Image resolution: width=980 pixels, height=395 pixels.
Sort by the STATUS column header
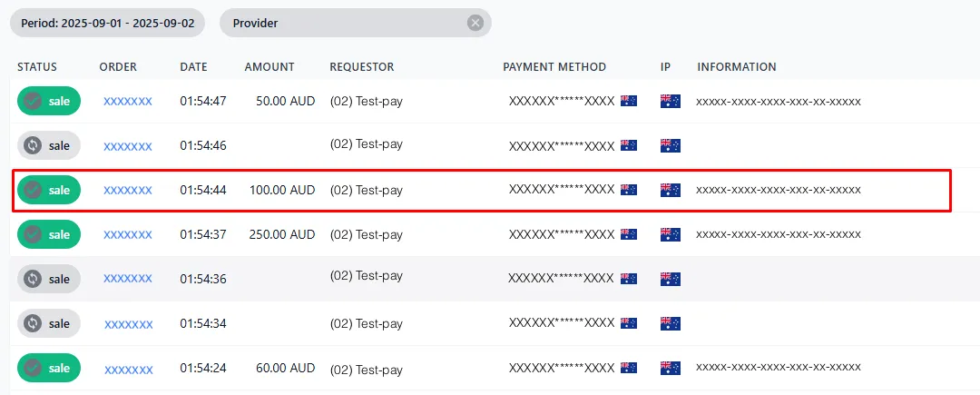(x=37, y=67)
